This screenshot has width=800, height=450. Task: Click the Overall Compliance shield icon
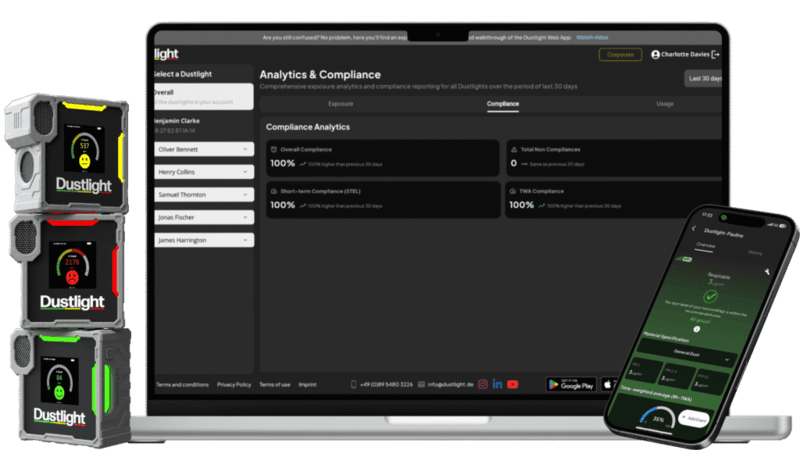coord(273,149)
